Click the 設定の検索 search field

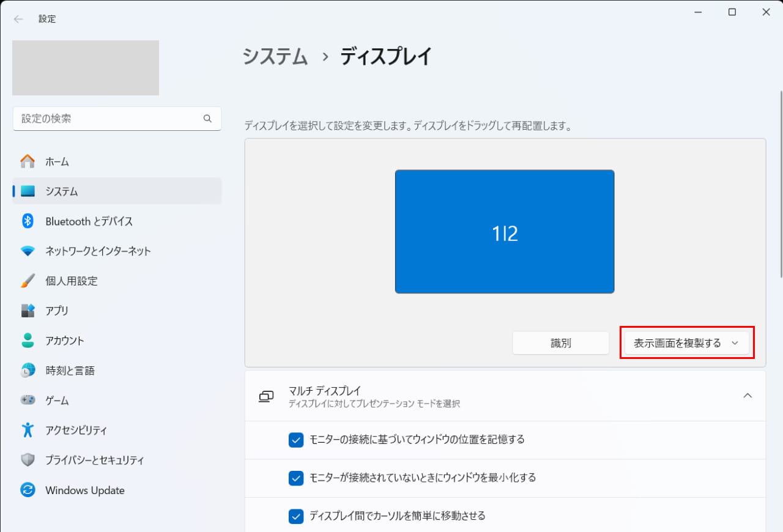click(117, 119)
